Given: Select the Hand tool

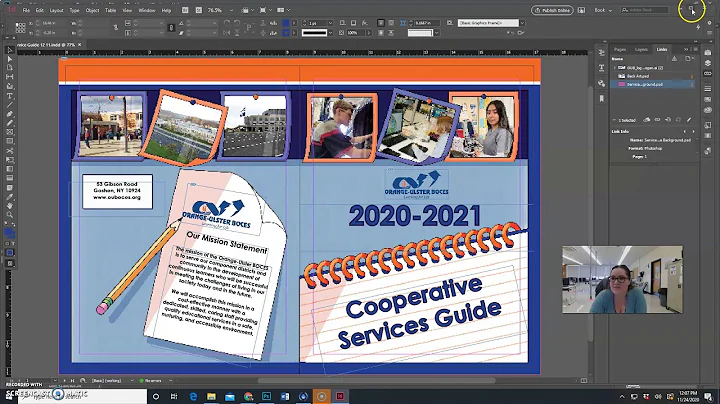Looking at the screenshot, I should point(10,206).
